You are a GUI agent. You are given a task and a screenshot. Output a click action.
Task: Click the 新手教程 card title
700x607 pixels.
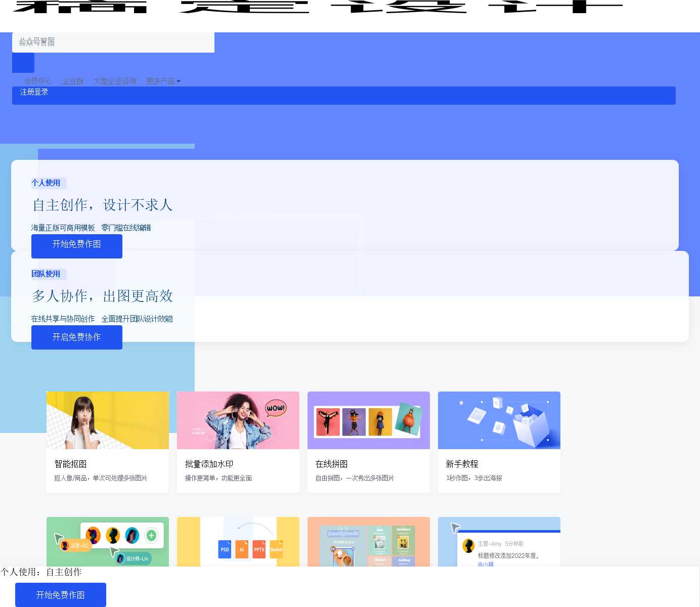(x=462, y=464)
